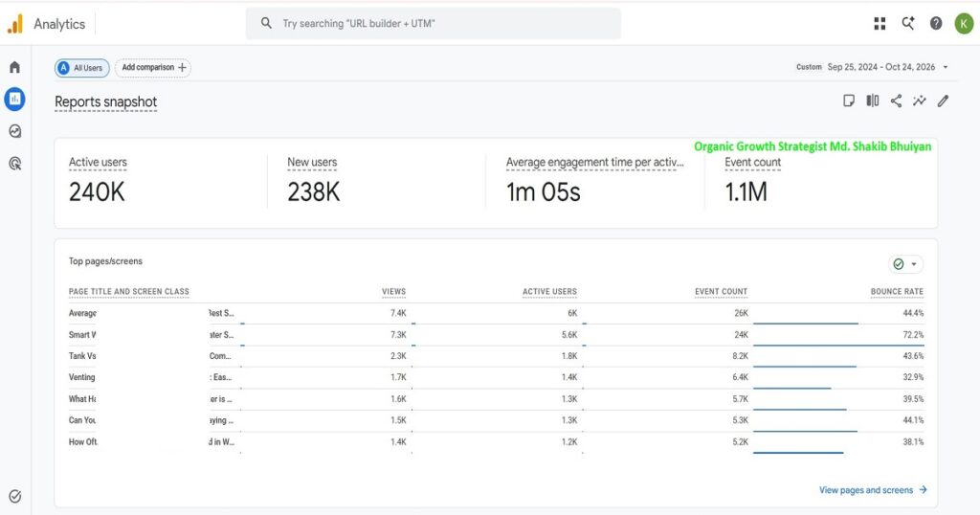Click the Page title and screen class header
Image resolution: width=980 pixels, height=515 pixels.
coord(129,291)
